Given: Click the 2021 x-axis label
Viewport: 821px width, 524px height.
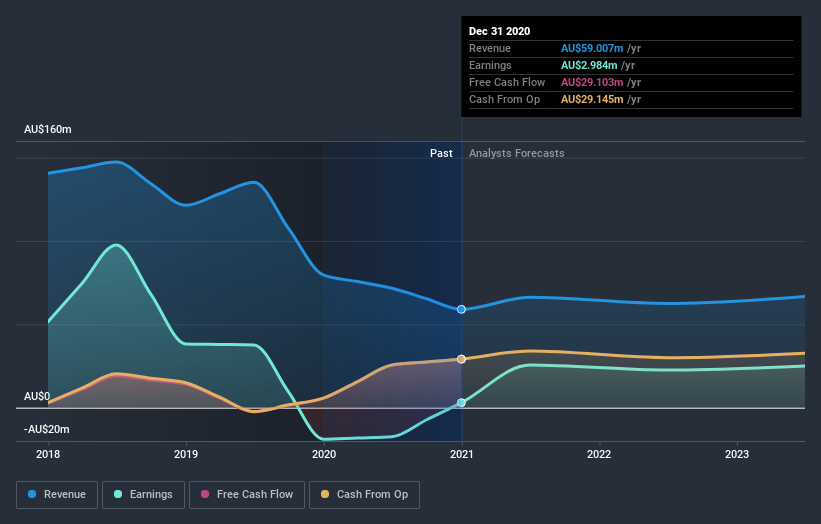Looking at the screenshot, I should coord(462,454).
